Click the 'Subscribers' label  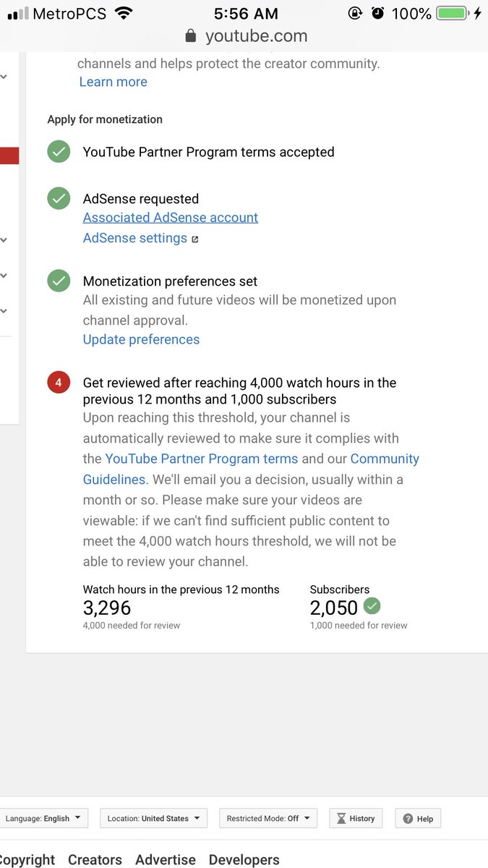point(340,590)
